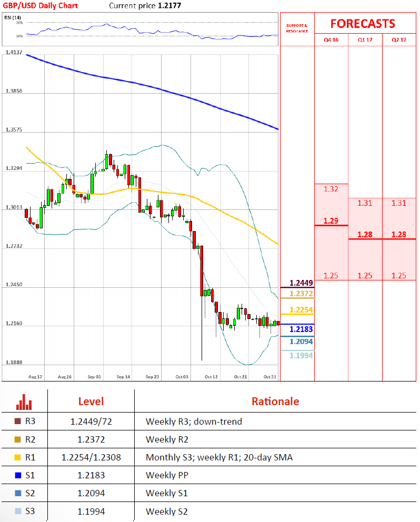420x522 pixels.
Task: Click the 1.4137 price axis label
Action: 14,52
